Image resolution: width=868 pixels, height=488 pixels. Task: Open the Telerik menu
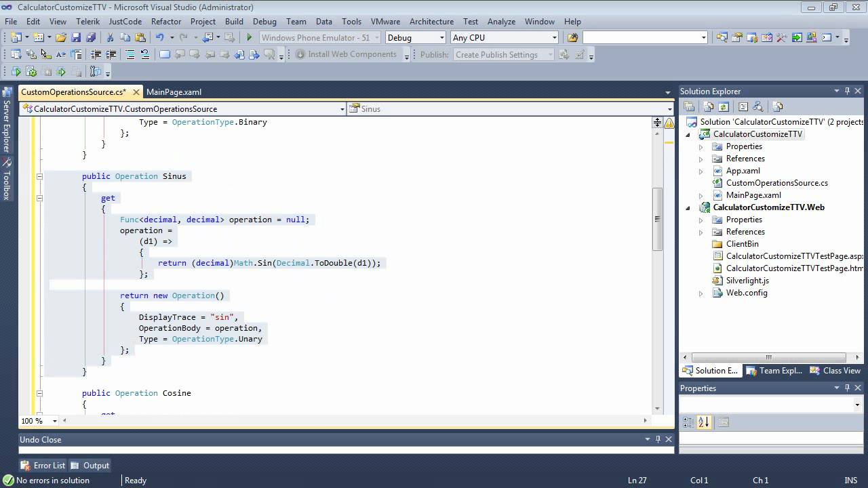point(88,22)
